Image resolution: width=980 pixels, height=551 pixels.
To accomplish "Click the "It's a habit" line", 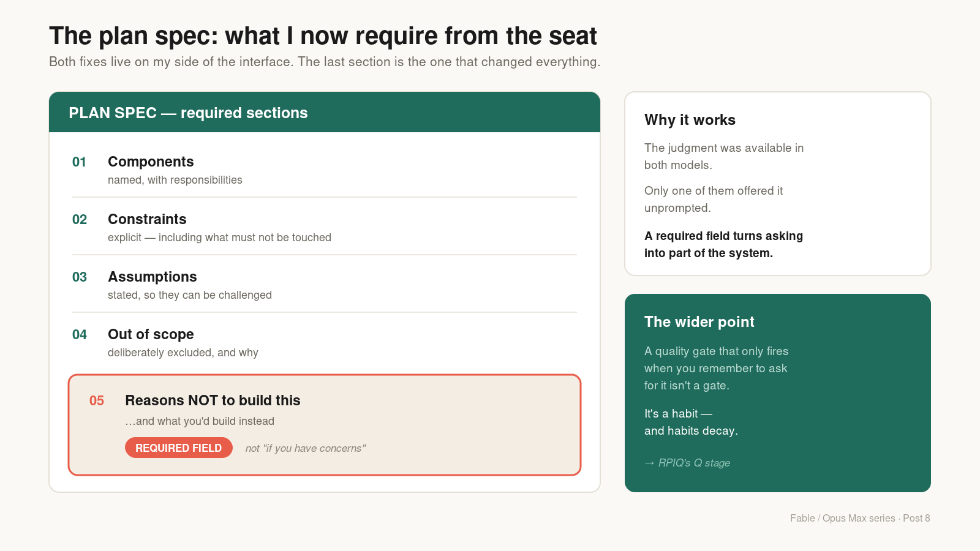I will pyautogui.click(x=678, y=414).
